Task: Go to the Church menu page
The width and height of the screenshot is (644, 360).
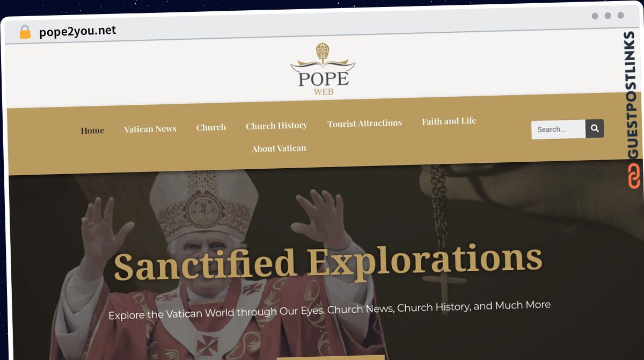Action: click(x=211, y=127)
